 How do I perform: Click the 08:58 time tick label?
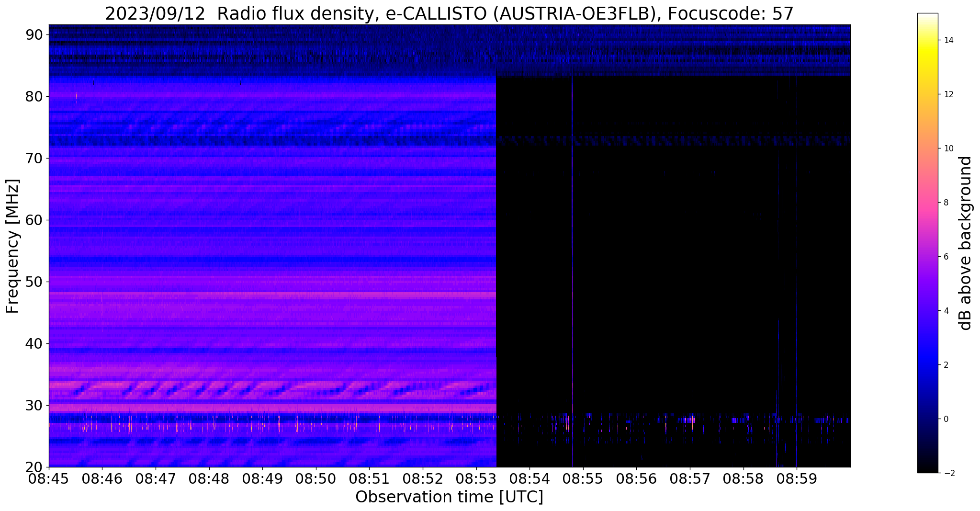point(743,479)
